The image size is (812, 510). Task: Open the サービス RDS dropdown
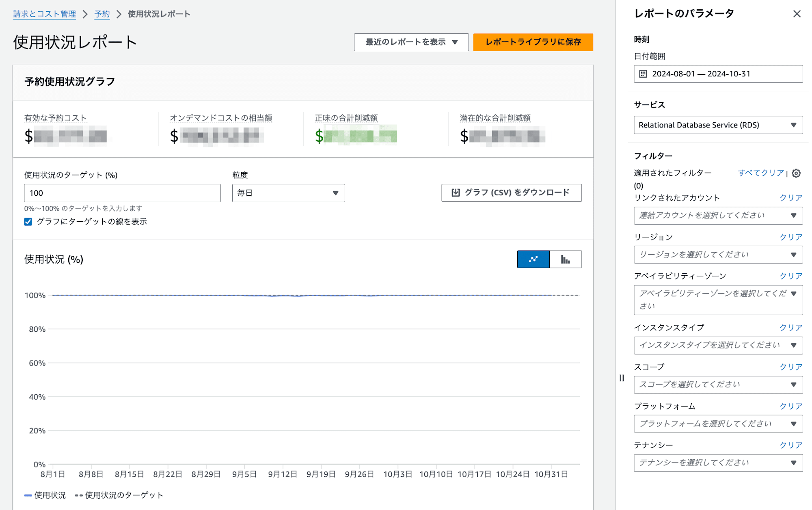tap(718, 125)
